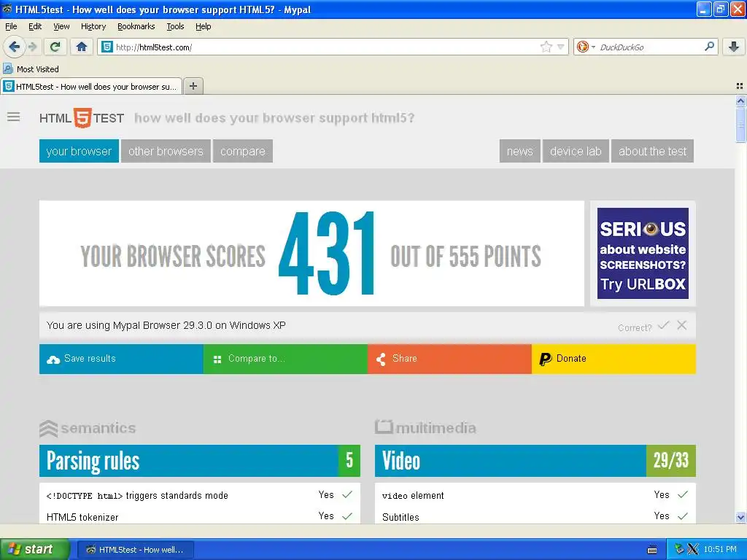This screenshot has width=747, height=560.
Task: Open the 'compare' tab
Action: 242,151
